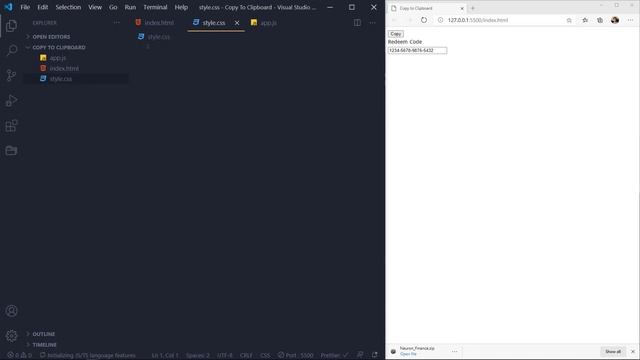The image size is (640, 360).
Task: Open the File menu
Action: [x=25, y=7]
